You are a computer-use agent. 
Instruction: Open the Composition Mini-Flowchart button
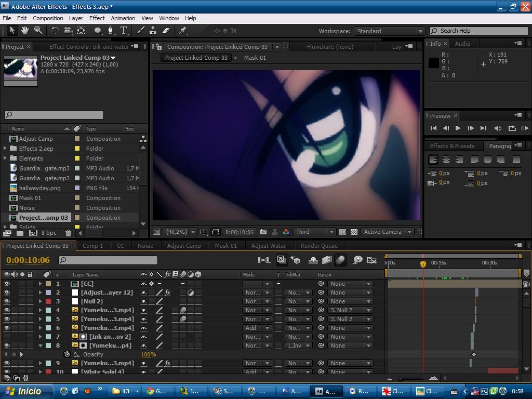pyautogui.click(x=263, y=260)
